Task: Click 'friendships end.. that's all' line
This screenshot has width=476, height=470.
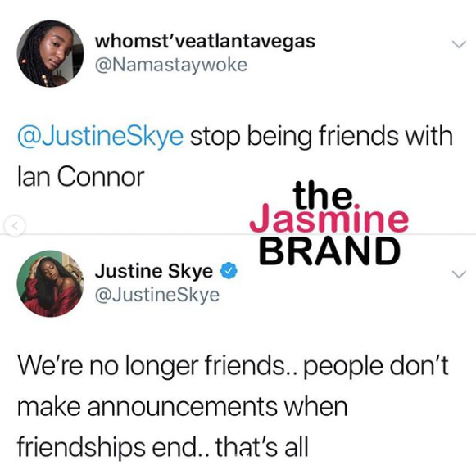Action: [163, 447]
